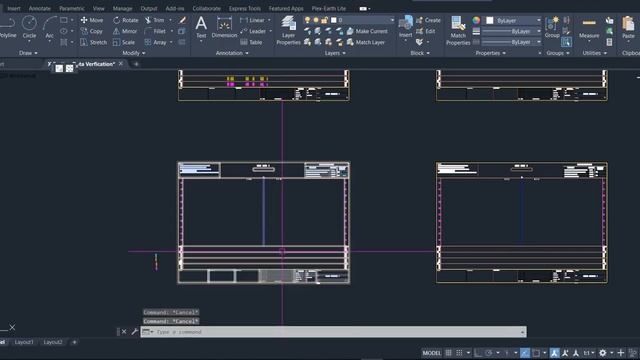This screenshot has height=360, width=640.
Task: Click Make Current layer button
Action: pos(366,31)
